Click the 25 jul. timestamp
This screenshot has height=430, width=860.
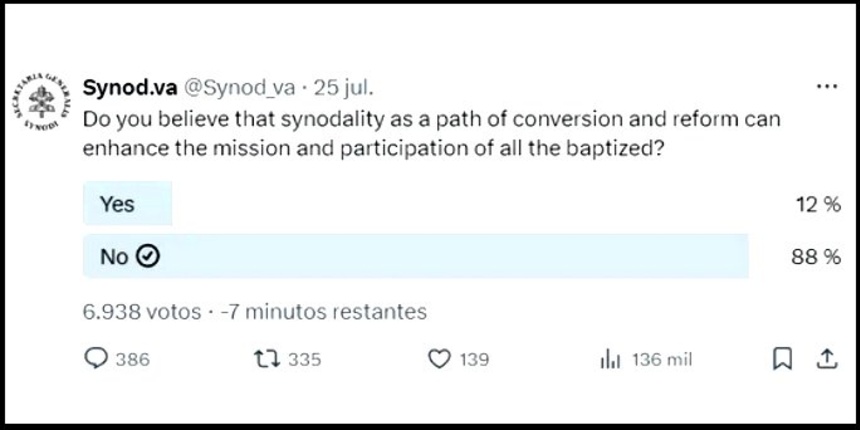coord(343,88)
